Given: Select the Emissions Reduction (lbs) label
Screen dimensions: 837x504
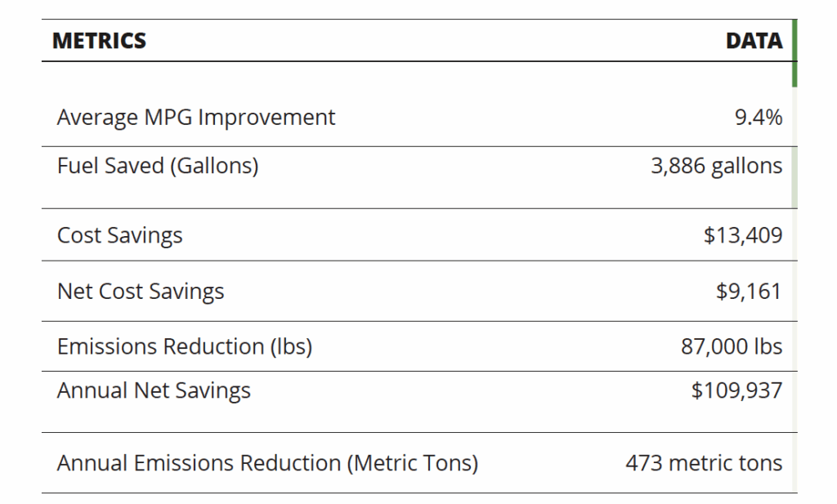Looking at the screenshot, I should tap(185, 346).
